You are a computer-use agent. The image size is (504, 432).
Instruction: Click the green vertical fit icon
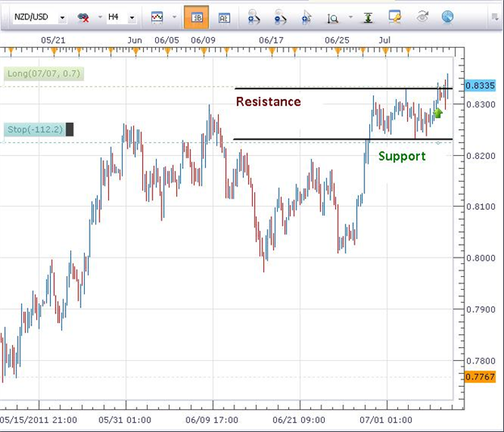368,17
